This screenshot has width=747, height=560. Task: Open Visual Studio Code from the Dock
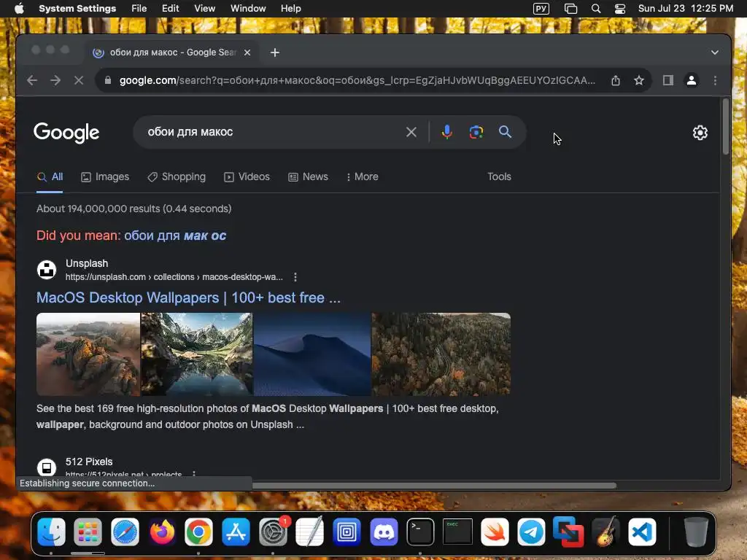point(642,532)
